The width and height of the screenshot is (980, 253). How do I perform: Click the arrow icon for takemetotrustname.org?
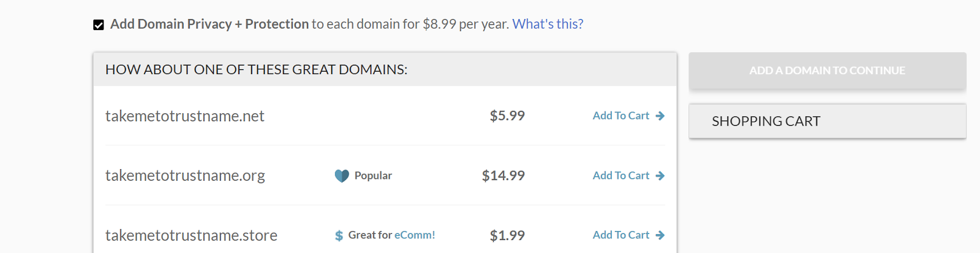pyautogui.click(x=660, y=176)
